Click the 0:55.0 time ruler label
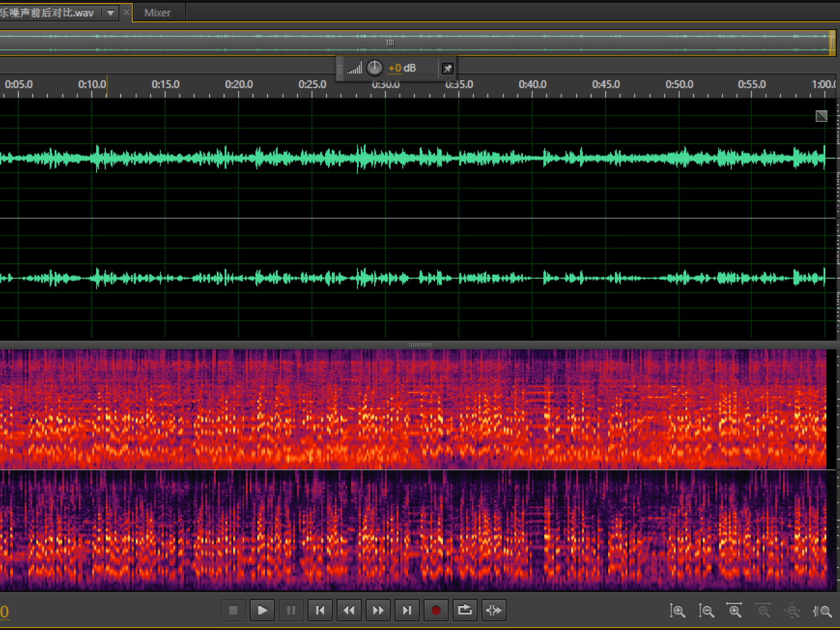Viewport: 840px width, 630px height. (752, 84)
